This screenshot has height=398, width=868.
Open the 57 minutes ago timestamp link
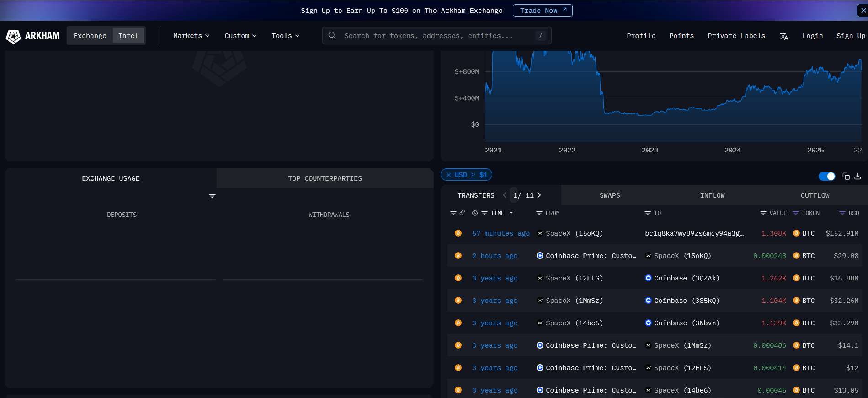(501, 233)
